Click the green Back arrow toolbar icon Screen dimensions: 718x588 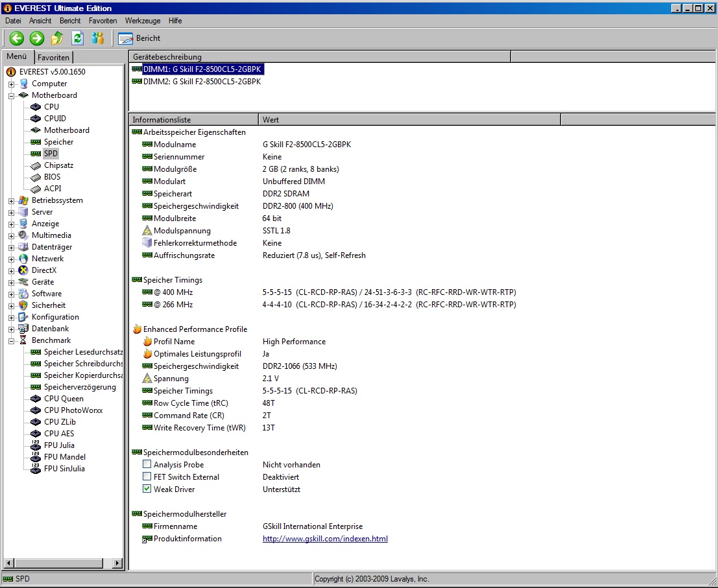tap(17, 38)
